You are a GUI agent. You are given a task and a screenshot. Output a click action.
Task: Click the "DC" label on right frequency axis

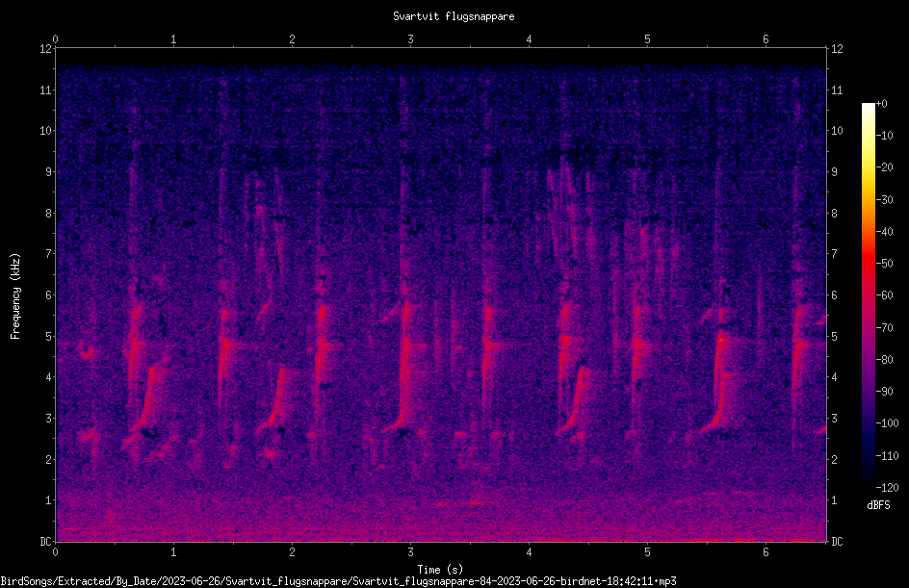(837, 542)
